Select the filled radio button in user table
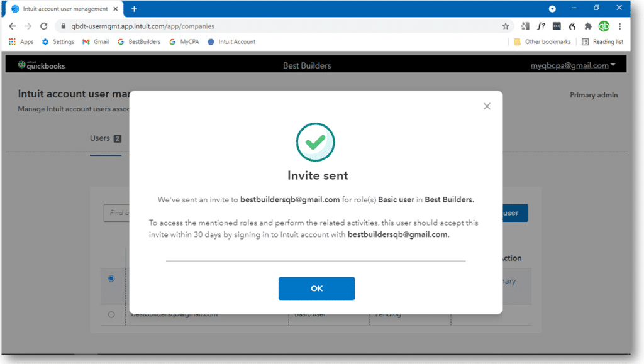This screenshot has width=644, height=364. 112,278
